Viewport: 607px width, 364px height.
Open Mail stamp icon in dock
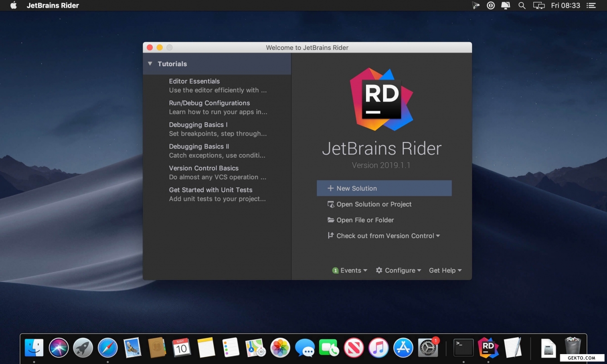132,348
